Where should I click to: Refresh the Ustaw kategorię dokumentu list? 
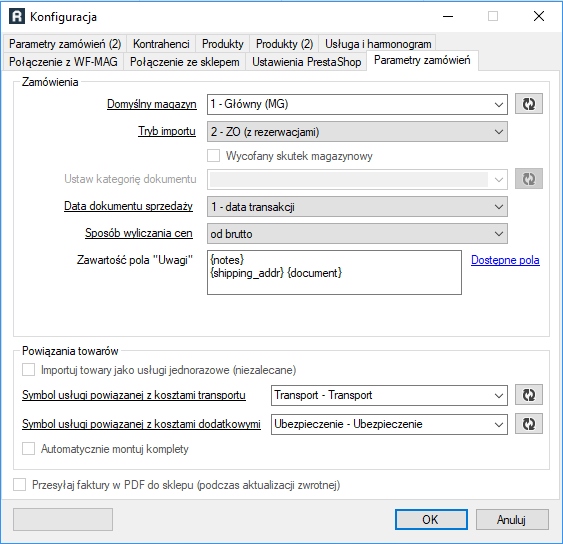click(x=529, y=179)
